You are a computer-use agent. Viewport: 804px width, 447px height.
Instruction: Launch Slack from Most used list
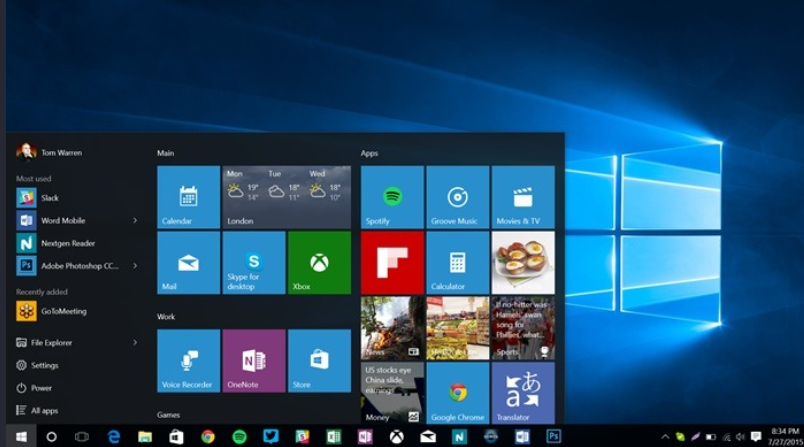(x=77, y=198)
